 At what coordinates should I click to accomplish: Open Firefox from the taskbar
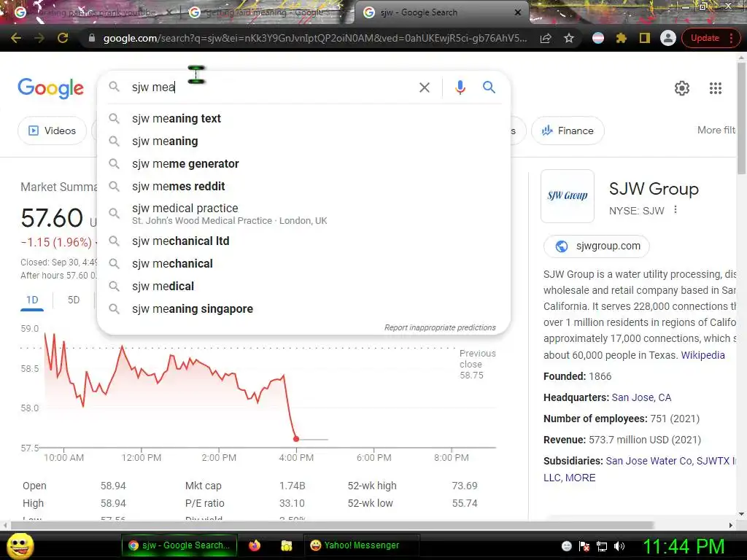click(x=255, y=545)
